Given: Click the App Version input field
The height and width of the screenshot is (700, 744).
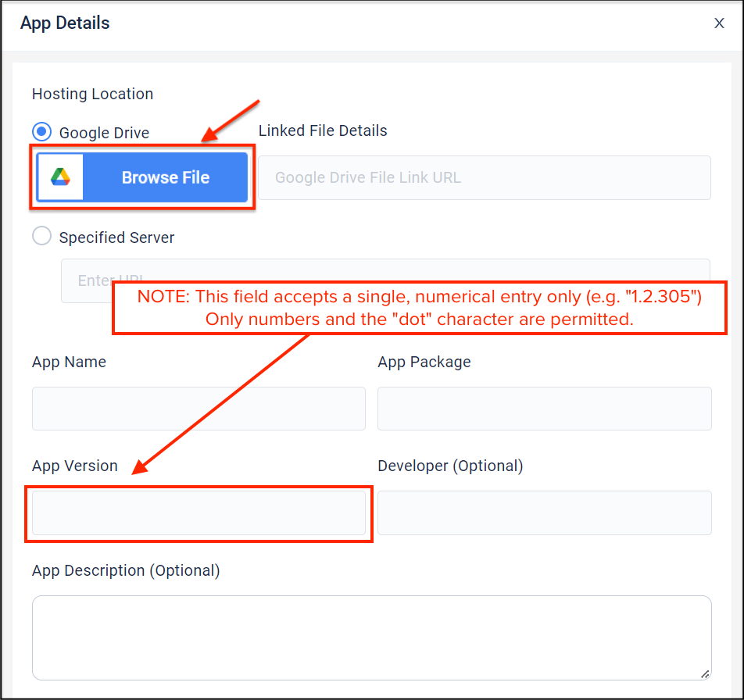Looking at the screenshot, I should (x=199, y=512).
